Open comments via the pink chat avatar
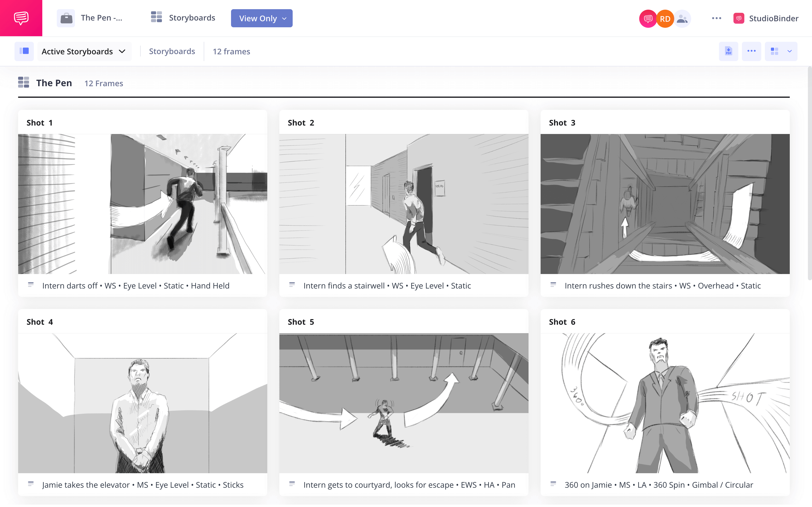 pos(648,18)
